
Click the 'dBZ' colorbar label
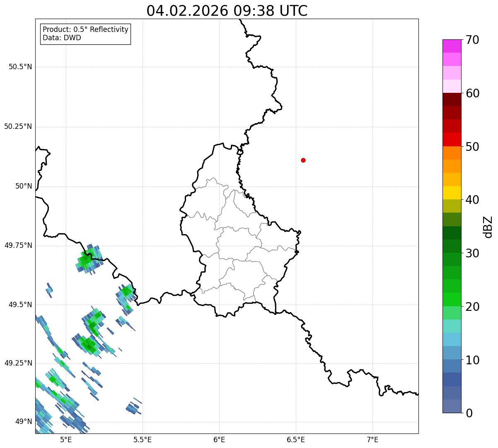(x=488, y=227)
